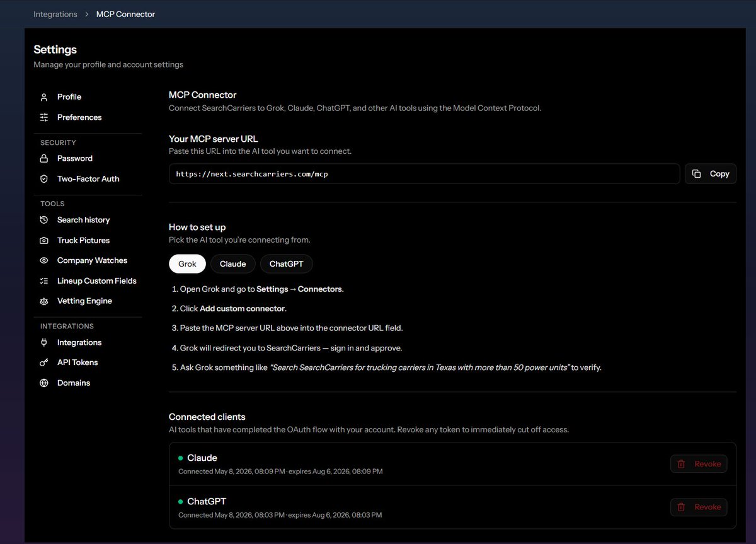Click the Two-Factor Auth shield icon
Viewport: 756px width, 544px height.
click(44, 179)
